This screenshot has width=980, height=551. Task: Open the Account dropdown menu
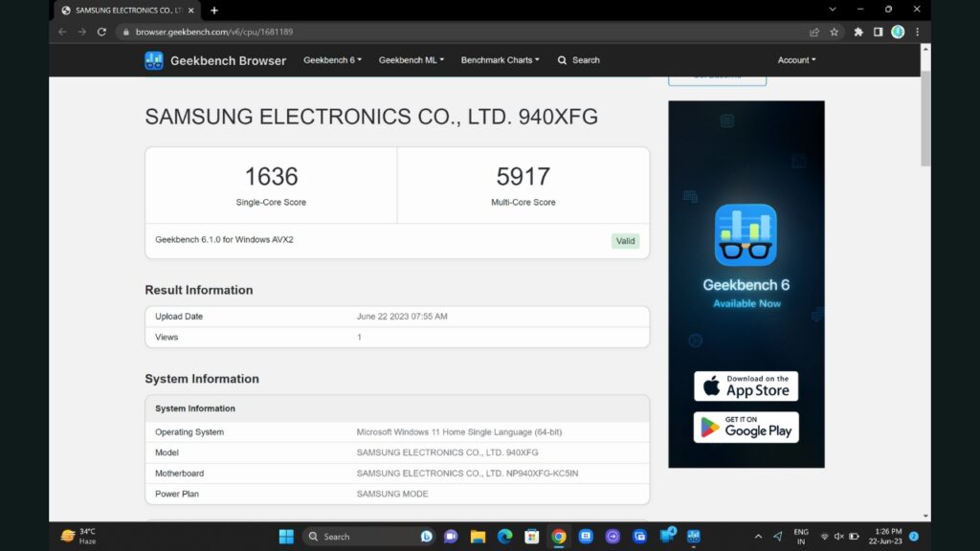coord(796,60)
